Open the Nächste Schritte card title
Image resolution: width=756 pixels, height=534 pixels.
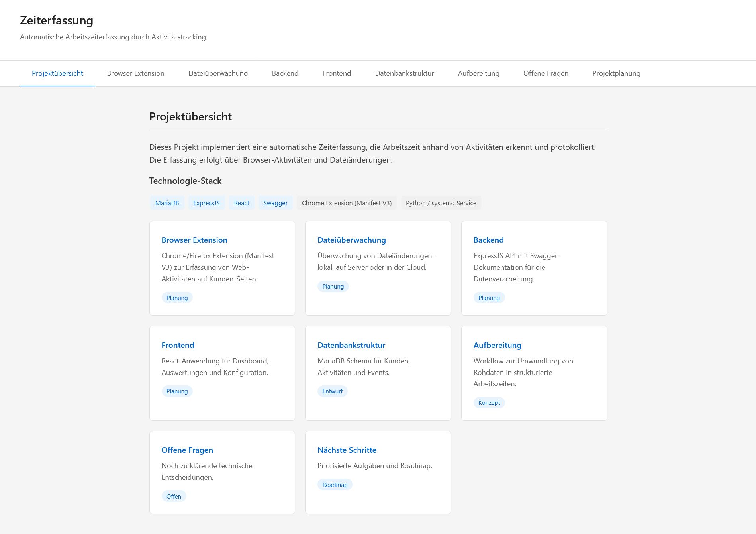point(347,450)
